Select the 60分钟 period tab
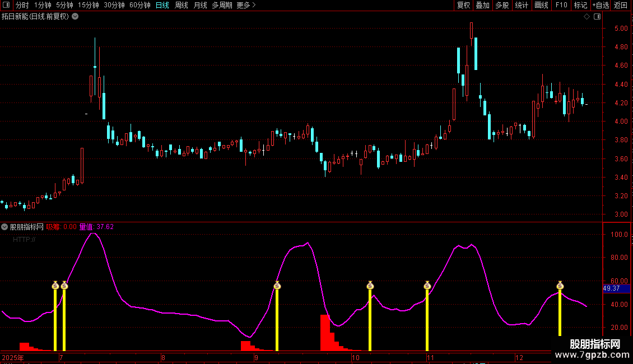The height and width of the screenshot is (364, 633). [x=140, y=5]
